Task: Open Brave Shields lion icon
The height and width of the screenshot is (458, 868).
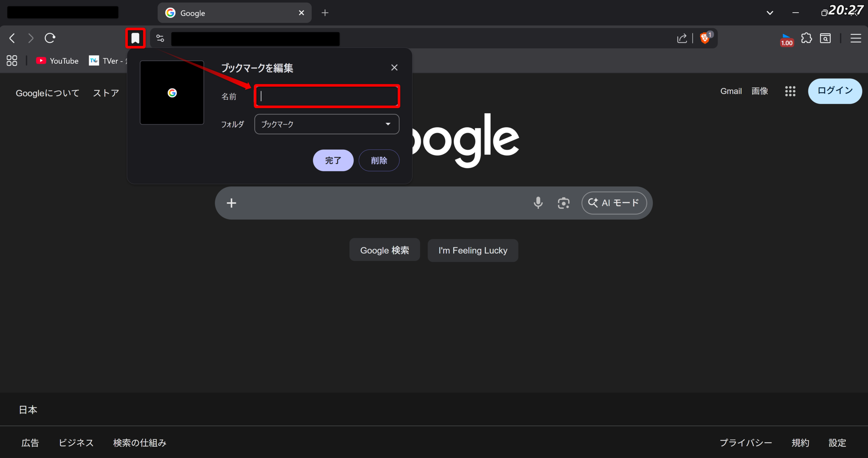Action: tap(705, 38)
